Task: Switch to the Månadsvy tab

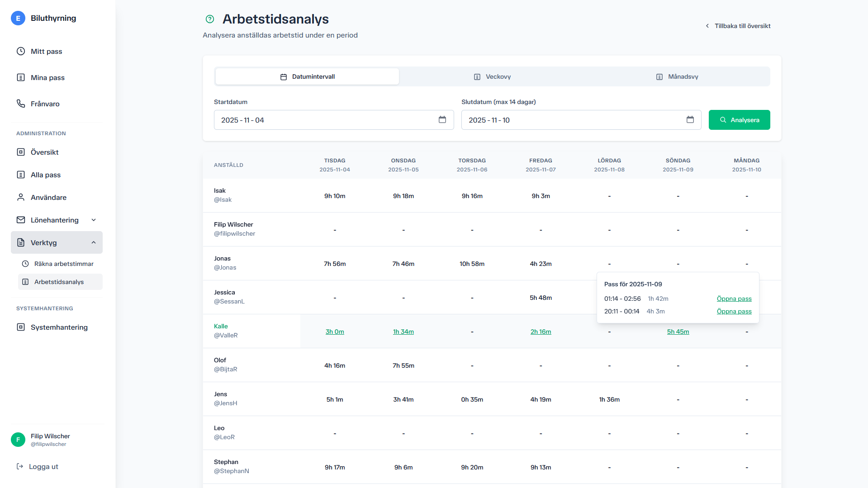Action: (x=677, y=77)
